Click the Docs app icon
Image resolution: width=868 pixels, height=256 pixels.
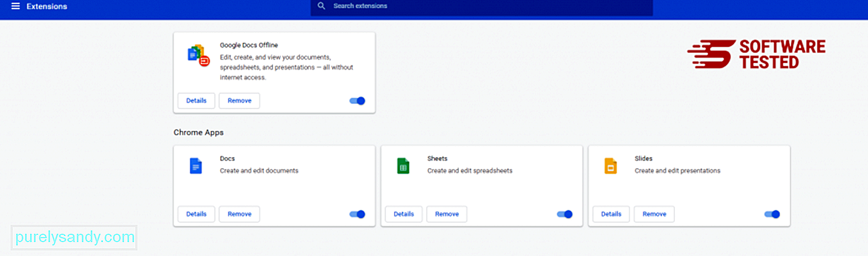tap(196, 166)
